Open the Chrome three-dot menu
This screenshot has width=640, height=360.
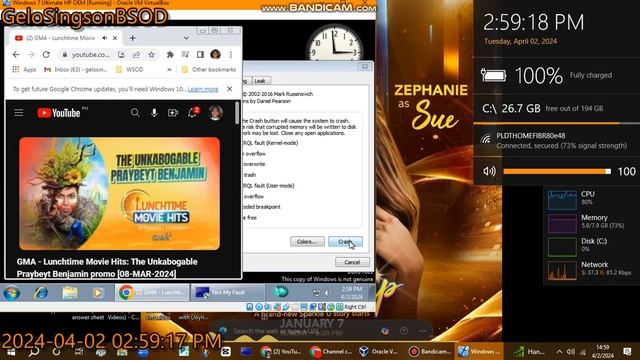click(231, 54)
